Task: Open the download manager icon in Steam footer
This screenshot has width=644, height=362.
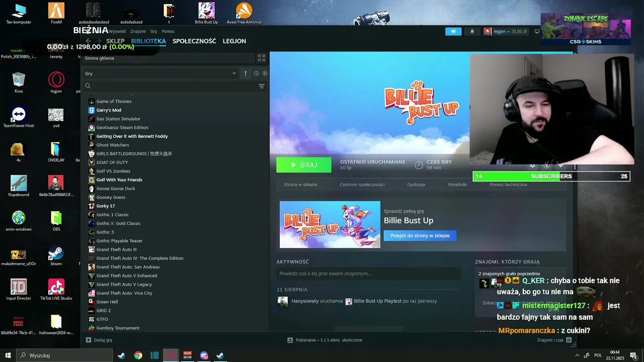Action: coord(290,340)
